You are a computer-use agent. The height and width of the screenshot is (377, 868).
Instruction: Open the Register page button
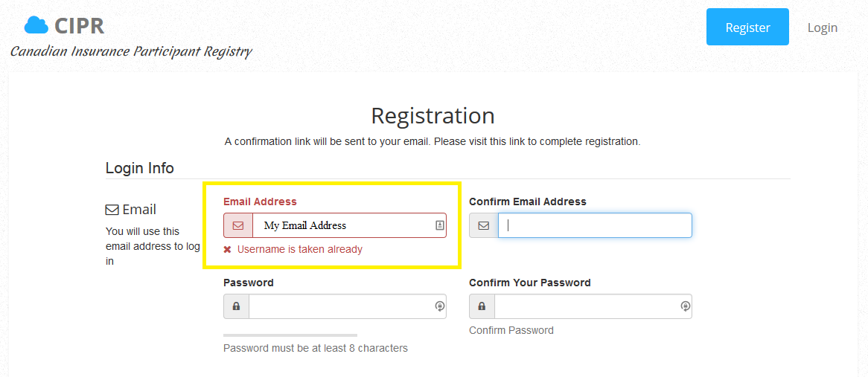[x=747, y=27]
